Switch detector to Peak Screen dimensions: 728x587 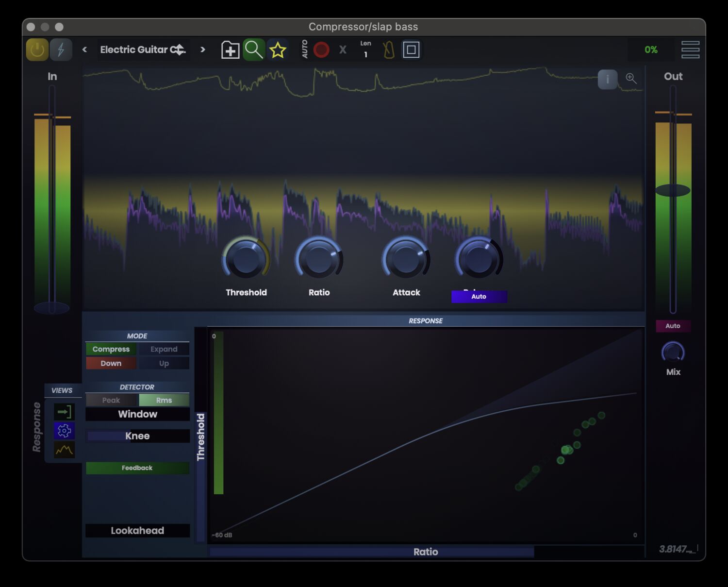(111, 400)
